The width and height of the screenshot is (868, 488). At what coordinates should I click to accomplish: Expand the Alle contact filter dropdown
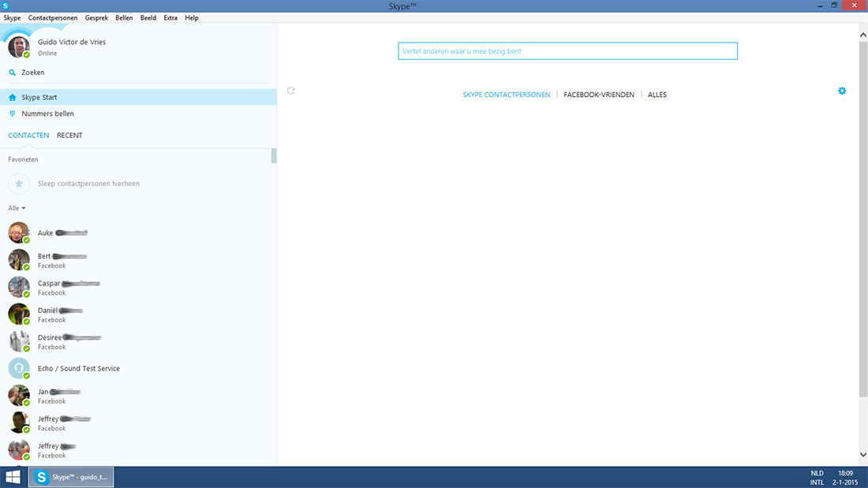pos(17,208)
